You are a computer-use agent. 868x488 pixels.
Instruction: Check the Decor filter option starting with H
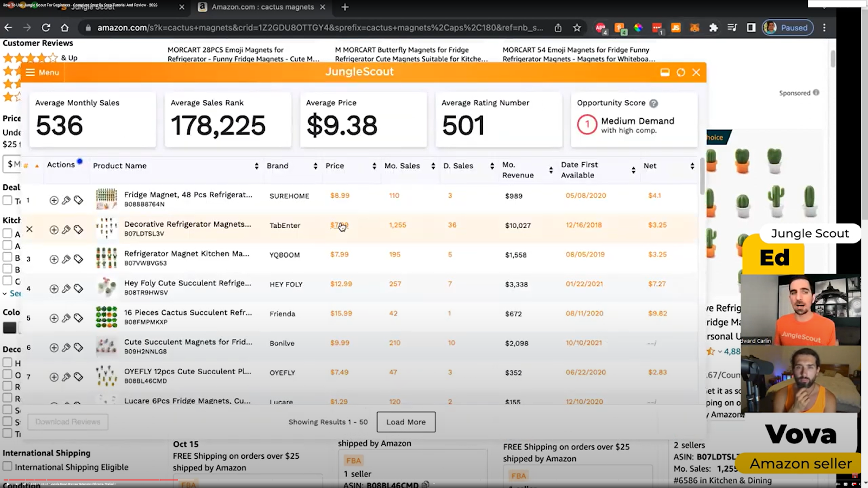click(7, 362)
